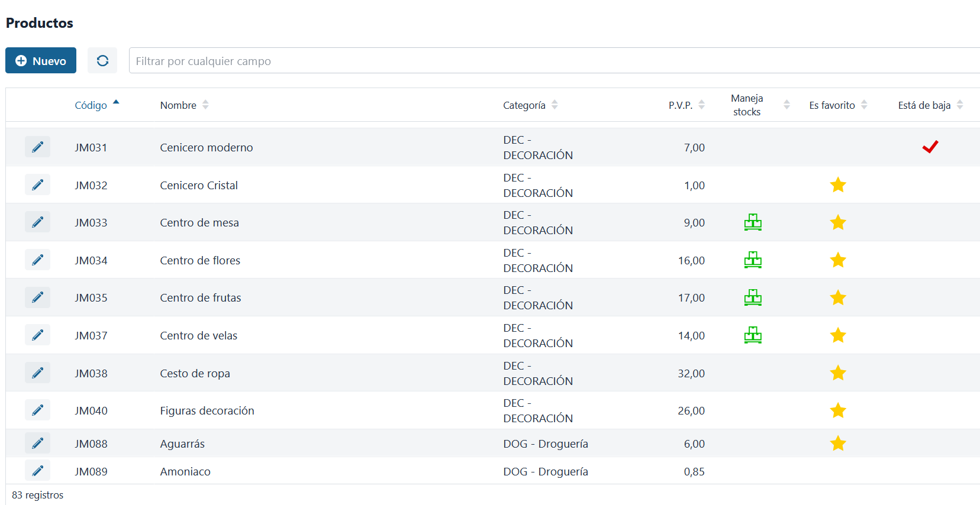Edit the Cesto de ropa product
The height and width of the screenshot is (505, 980).
[x=37, y=373]
